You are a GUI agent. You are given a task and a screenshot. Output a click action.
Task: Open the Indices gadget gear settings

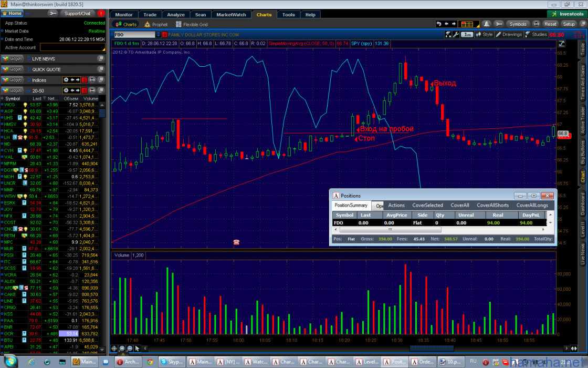(66, 80)
